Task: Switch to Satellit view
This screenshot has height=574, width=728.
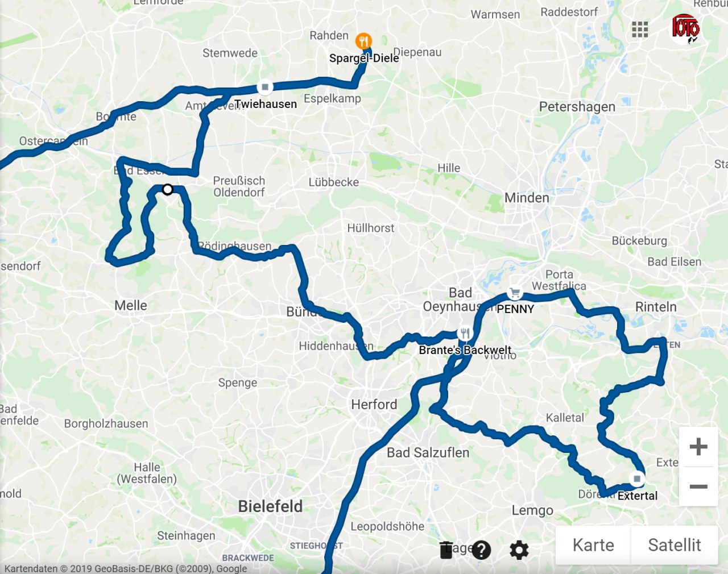Action: pos(674,545)
